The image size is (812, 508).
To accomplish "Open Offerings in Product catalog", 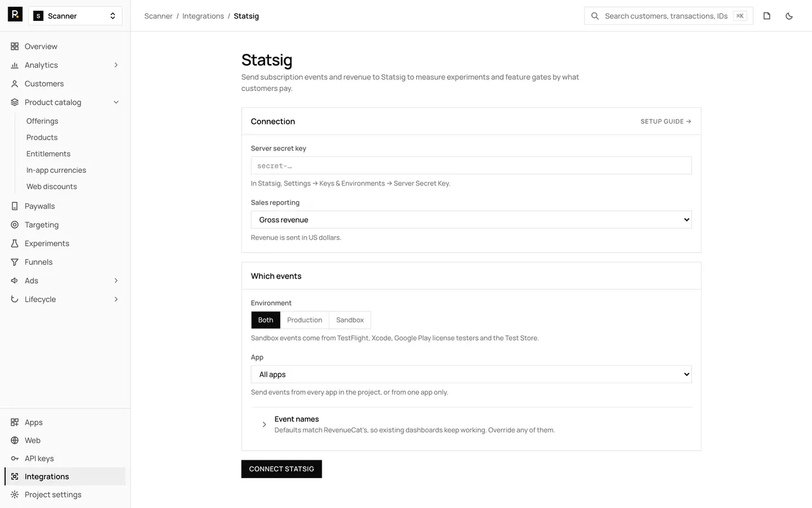I will [43, 121].
